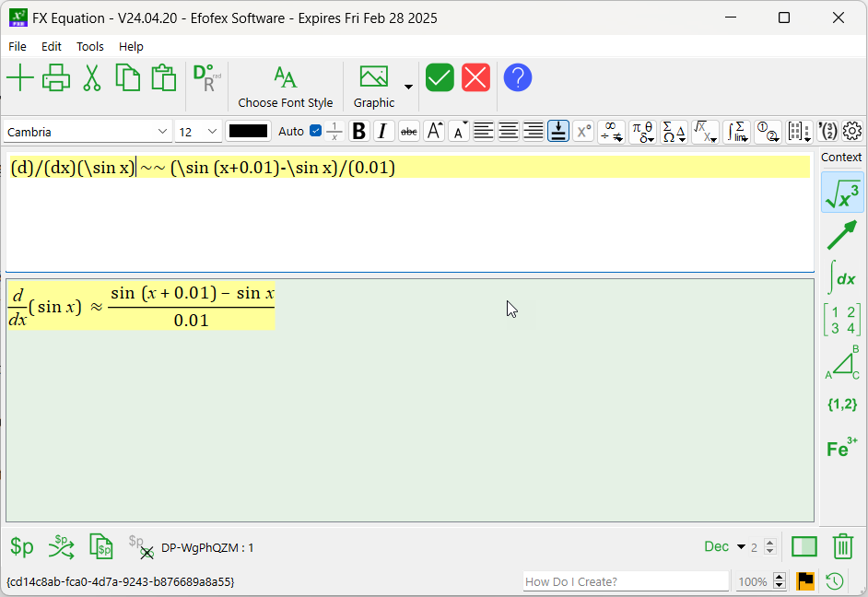Viewport: 868px width, 597px height.
Task: Toggle italic formatting
Action: click(x=382, y=132)
